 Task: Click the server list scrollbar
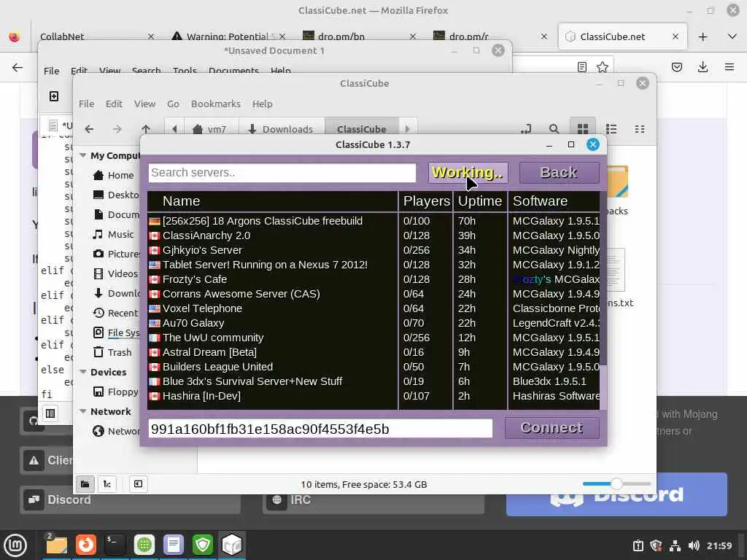point(603,386)
